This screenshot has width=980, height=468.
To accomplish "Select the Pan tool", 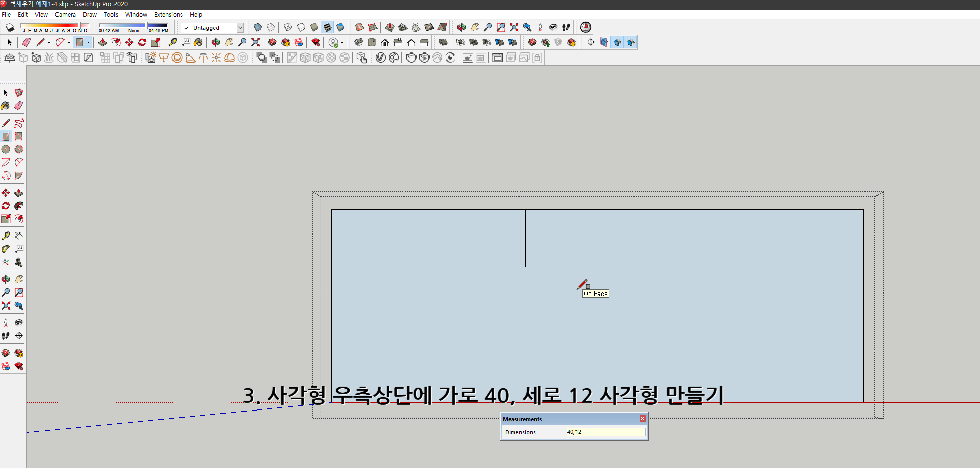I will click(x=19, y=280).
